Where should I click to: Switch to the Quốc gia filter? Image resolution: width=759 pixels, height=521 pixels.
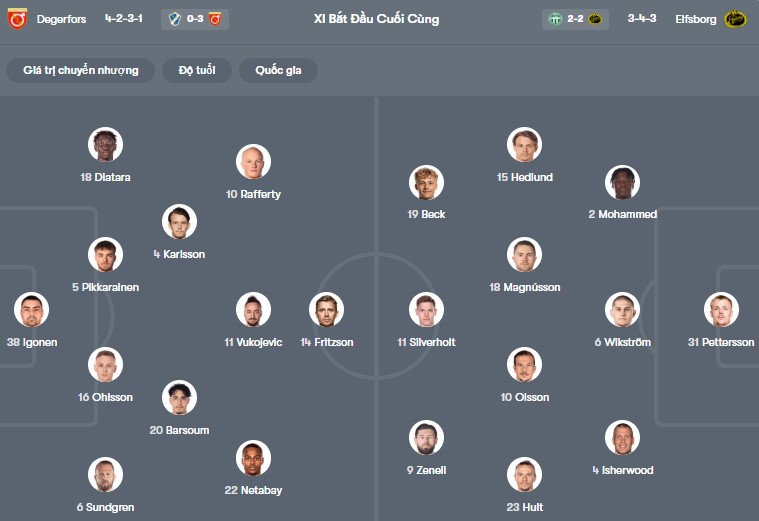click(x=278, y=70)
